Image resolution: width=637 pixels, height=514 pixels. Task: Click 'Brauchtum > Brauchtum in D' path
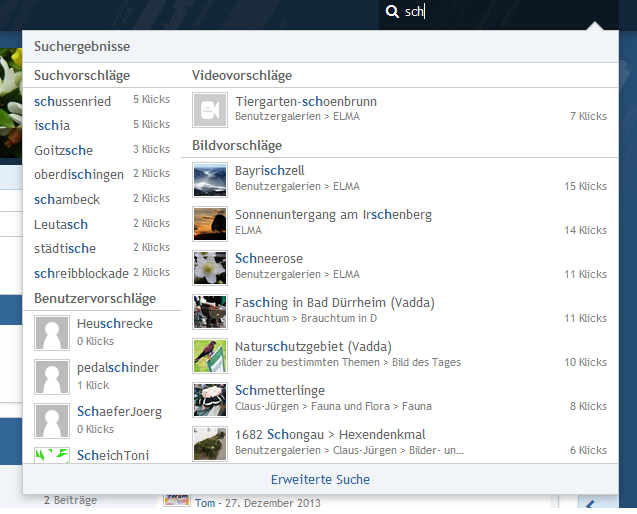click(306, 318)
